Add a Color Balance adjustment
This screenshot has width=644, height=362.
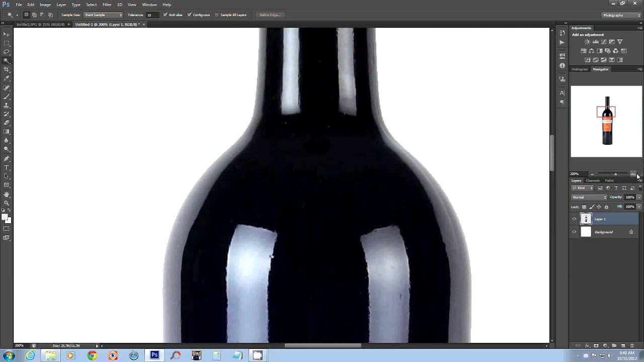tap(591, 51)
